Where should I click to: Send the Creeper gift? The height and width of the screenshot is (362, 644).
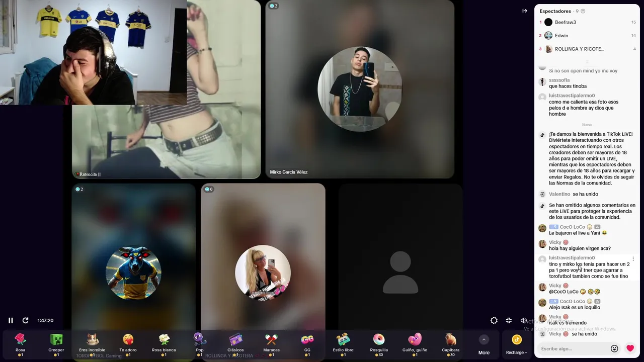pos(56,345)
